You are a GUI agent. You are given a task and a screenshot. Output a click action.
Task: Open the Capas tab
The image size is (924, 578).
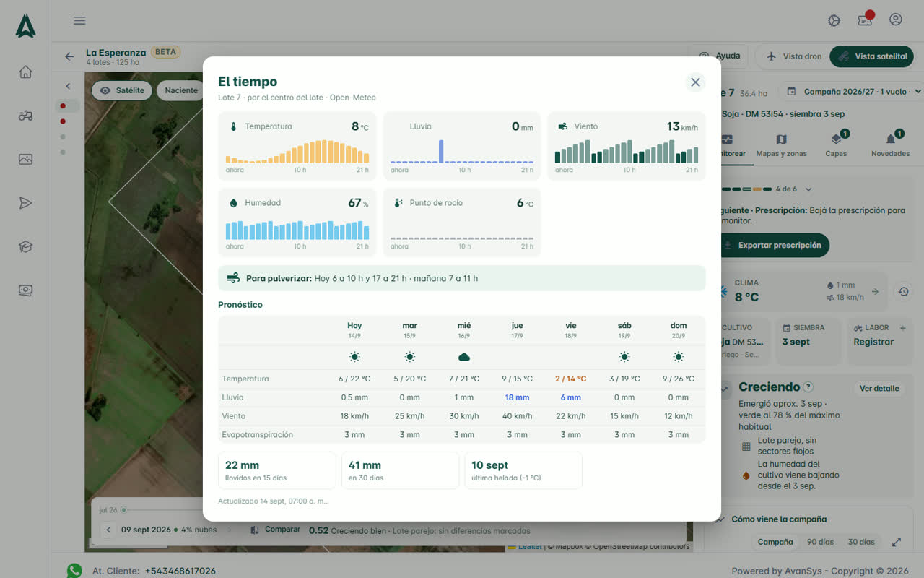click(836, 144)
